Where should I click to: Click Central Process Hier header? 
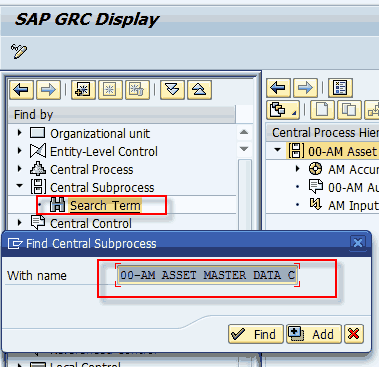323,132
